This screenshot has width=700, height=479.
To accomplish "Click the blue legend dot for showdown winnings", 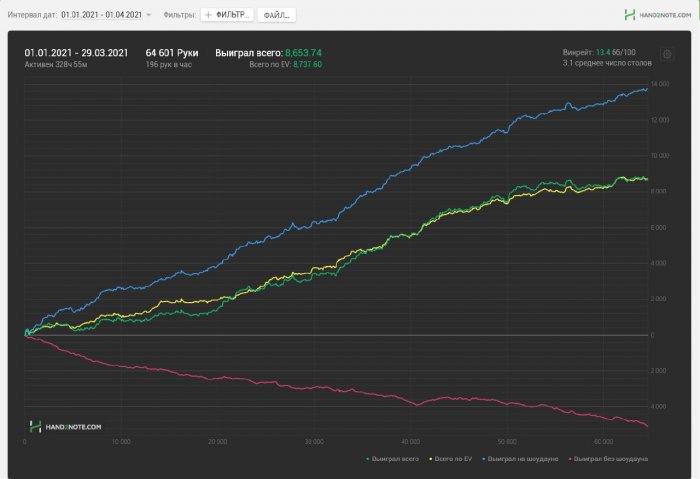I will tap(484, 459).
